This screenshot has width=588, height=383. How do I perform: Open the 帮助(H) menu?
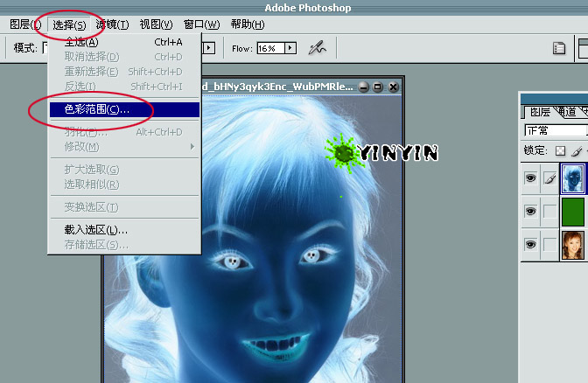pyautogui.click(x=248, y=24)
